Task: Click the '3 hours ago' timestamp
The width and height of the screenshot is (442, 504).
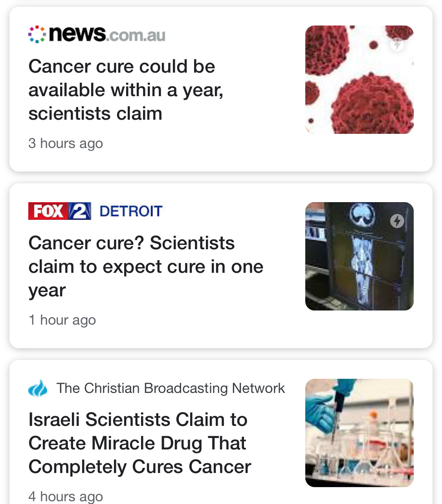Action: point(66,143)
